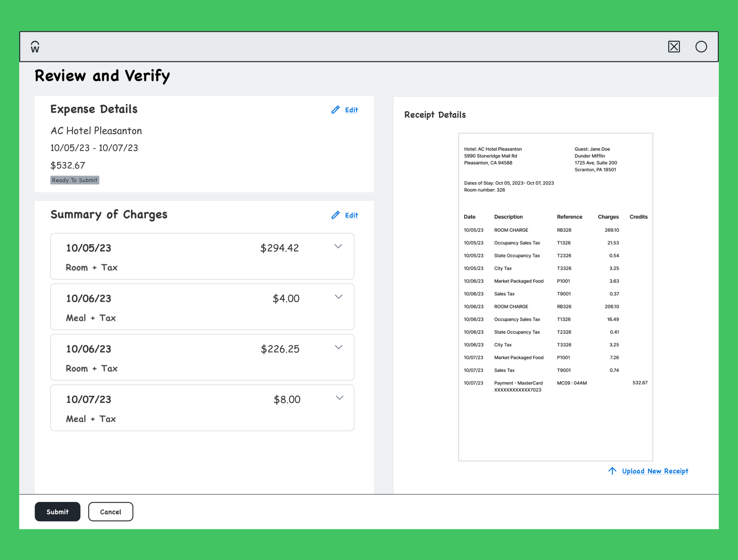Click the upload arrow icon
The height and width of the screenshot is (560, 738).
[x=612, y=471]
